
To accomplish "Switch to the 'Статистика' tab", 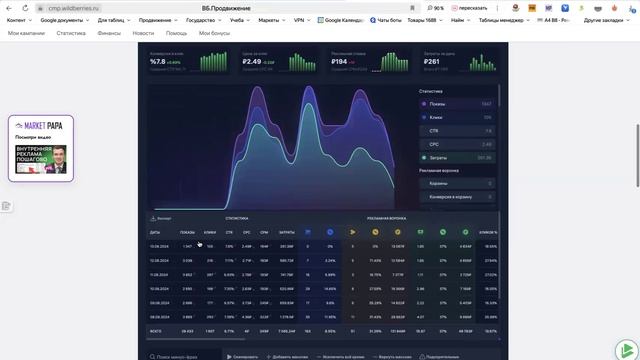I will click(x=71, y=33).
